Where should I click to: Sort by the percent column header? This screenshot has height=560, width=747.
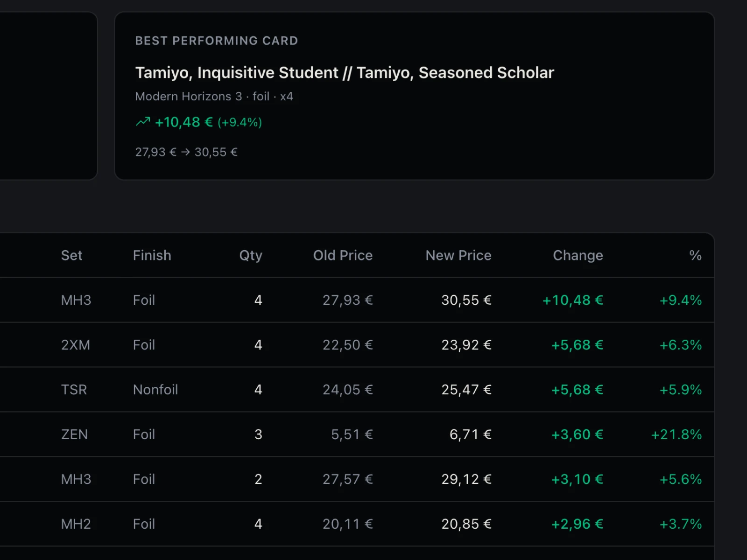[x=695, y=255]
